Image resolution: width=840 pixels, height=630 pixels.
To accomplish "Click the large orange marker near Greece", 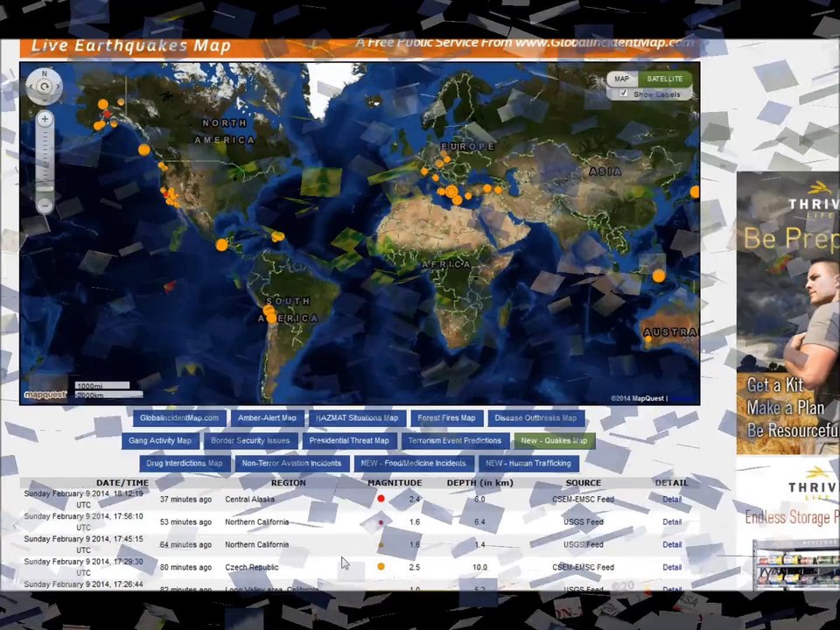I will pyautogui.click(x=451, y=192).
